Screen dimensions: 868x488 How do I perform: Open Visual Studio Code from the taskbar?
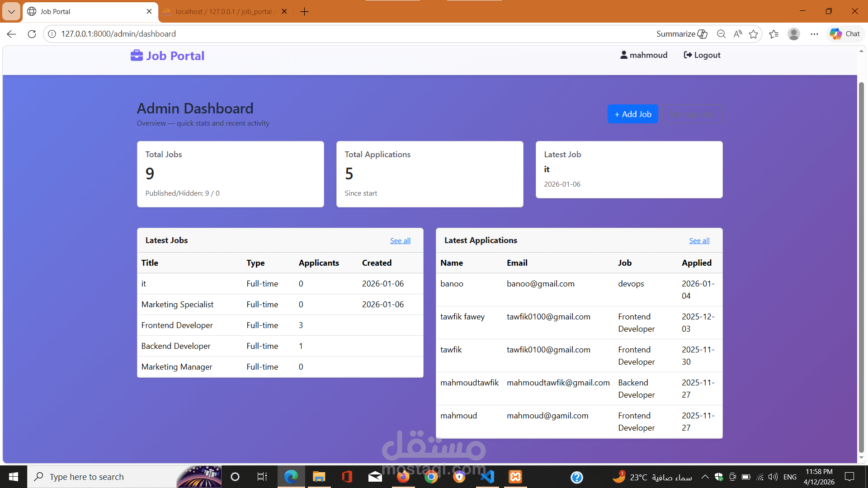[487, 477]
